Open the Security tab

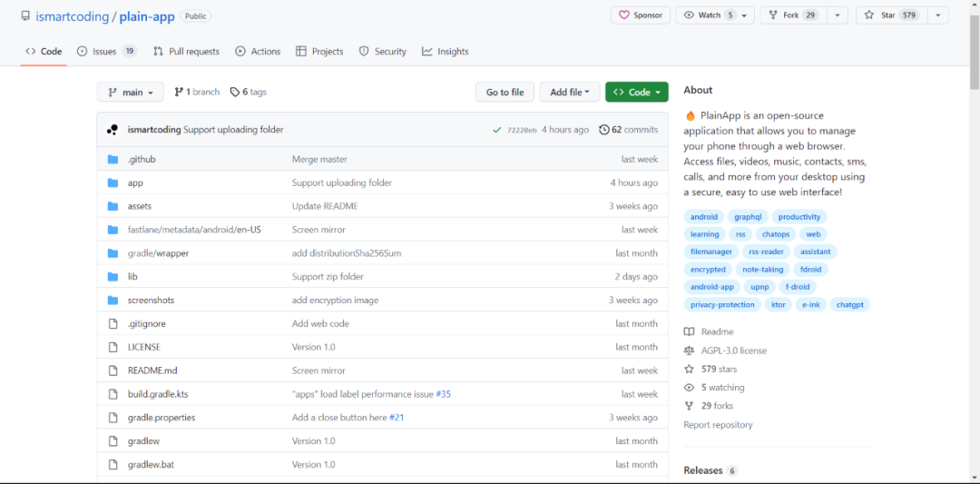tap(383, 51)
